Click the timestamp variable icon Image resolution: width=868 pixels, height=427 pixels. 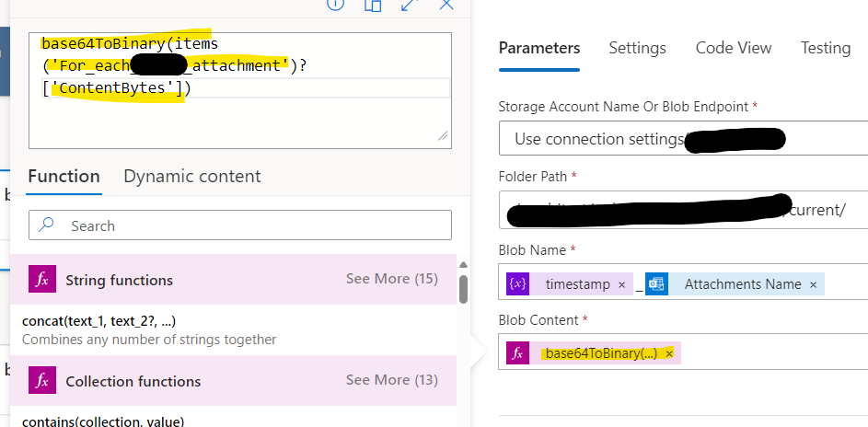518,284
